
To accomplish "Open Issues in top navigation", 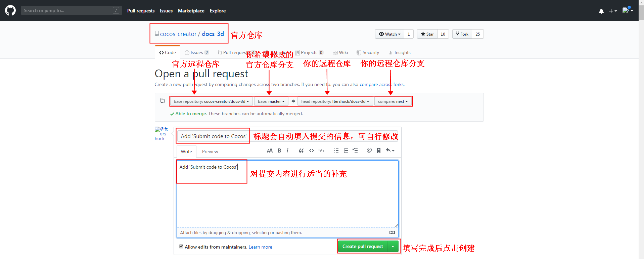I will click(x=166, y=11).
